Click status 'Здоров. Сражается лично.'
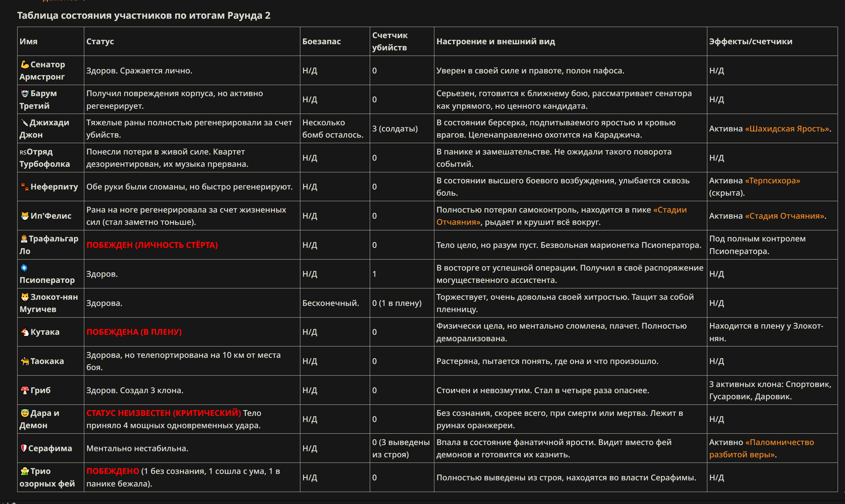The image size is (845, 504). click(x=139, y=71)
